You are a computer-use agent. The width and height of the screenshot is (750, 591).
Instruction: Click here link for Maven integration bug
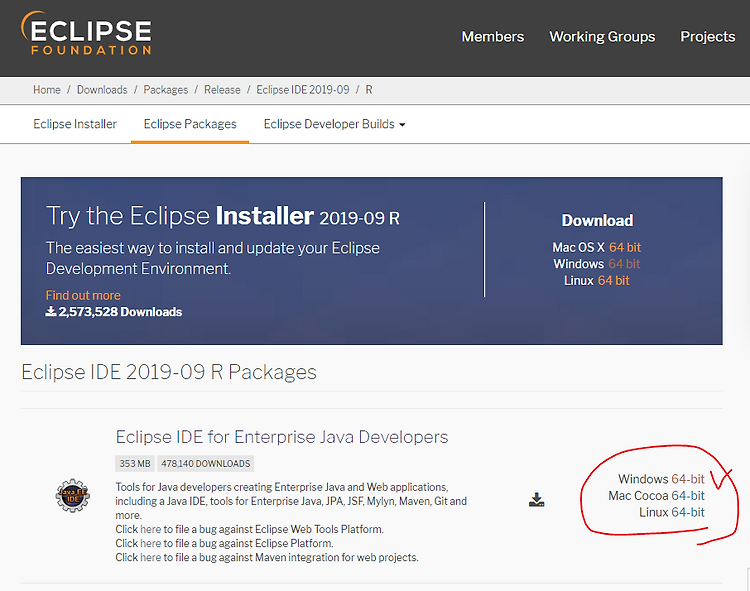pyautogui.click(x=151, y=558)
